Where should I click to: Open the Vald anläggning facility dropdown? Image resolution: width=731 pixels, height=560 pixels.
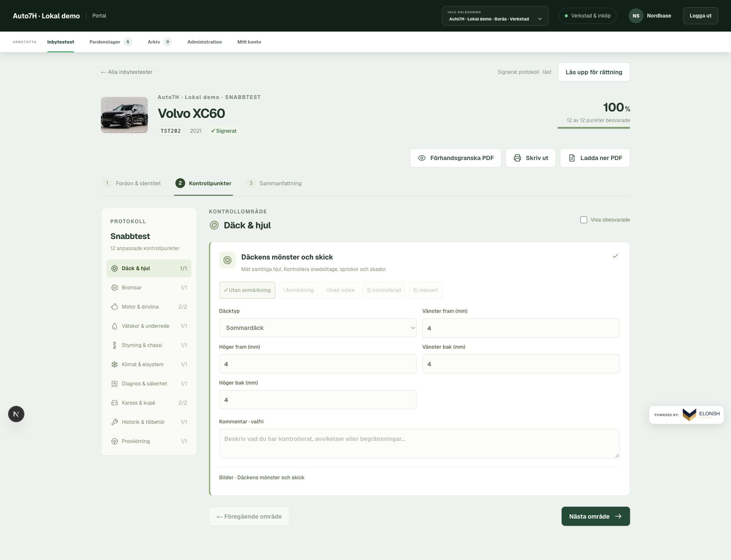click(495, 16)
